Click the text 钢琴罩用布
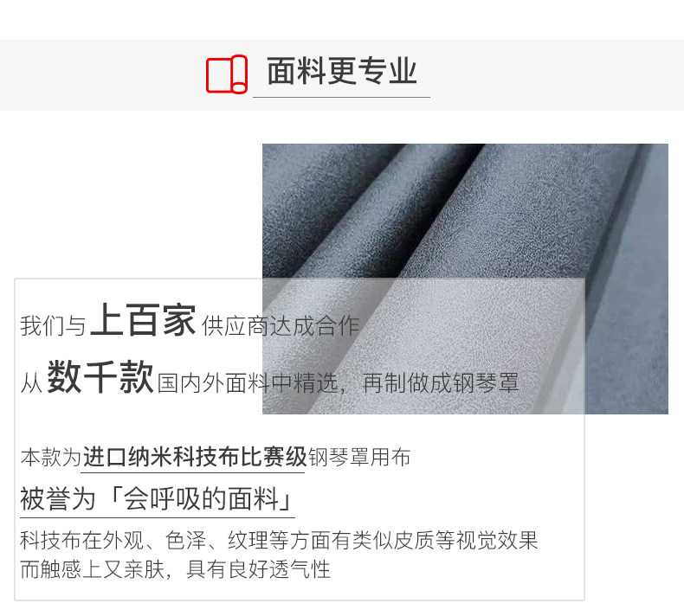Screen dimensions: 684x616 (x=359, y=458)
